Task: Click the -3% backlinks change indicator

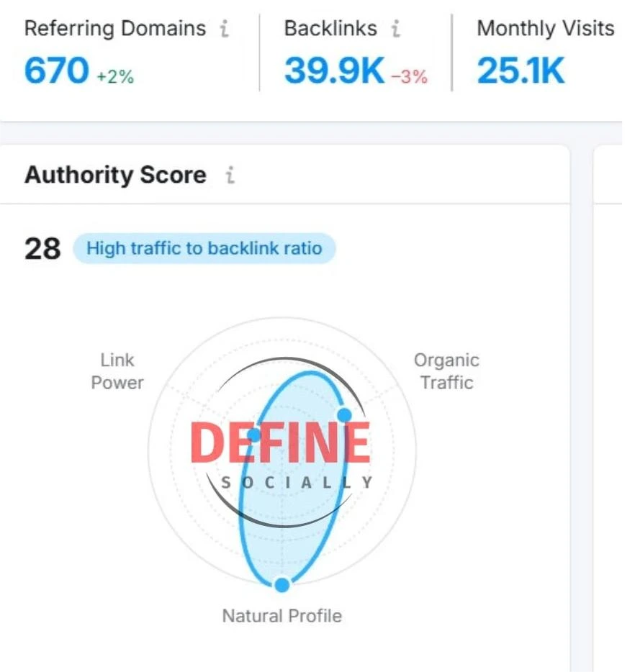Action: [x=409, y=76]
